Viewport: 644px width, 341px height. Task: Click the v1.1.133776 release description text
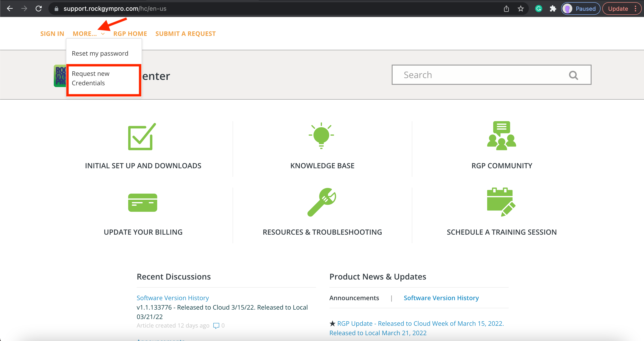pyautogui.click(x=222, y=312)
